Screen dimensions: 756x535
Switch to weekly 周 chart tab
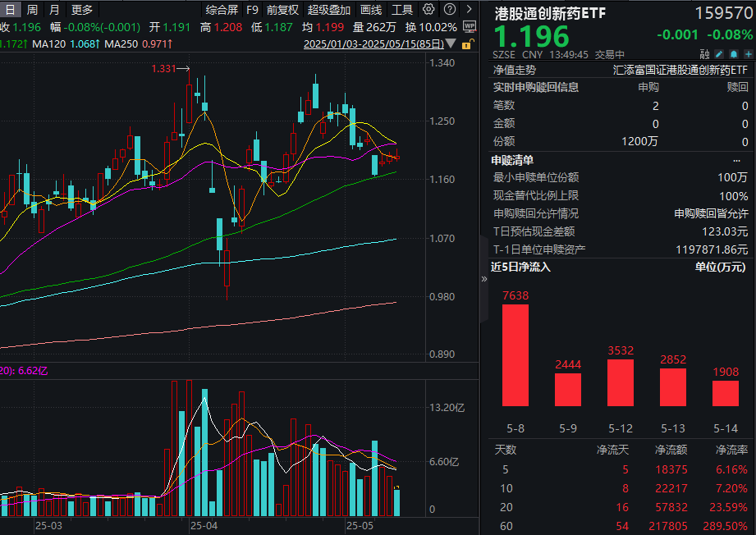(31, 10)
